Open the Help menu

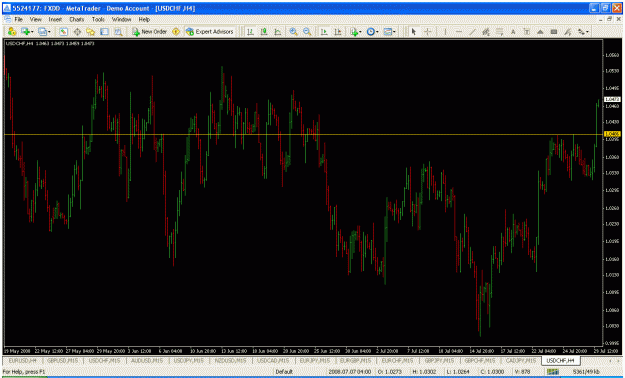click(x=144, y=19)
